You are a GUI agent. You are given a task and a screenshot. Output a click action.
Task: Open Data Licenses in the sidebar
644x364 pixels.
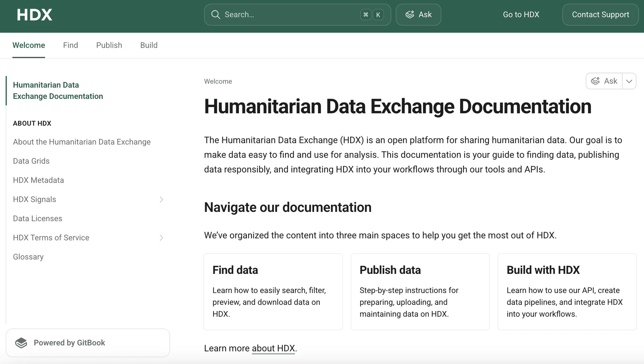tap(37, 219)
